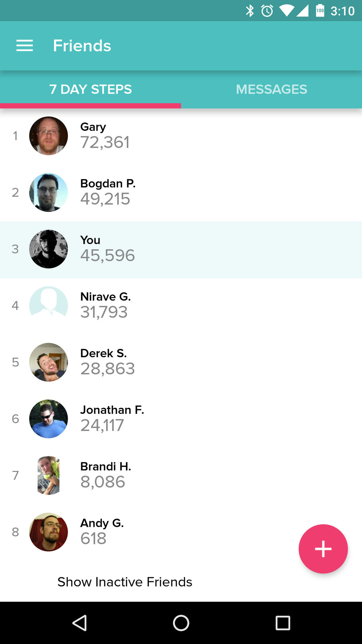362x644 pixels.
Task: Open Gary's profile picture
Action: 49,136
